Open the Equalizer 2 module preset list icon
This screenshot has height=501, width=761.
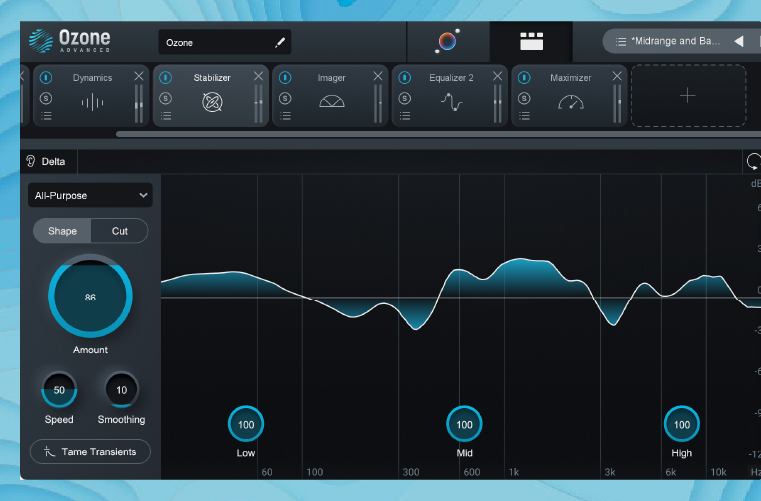[x=405, y=116]
